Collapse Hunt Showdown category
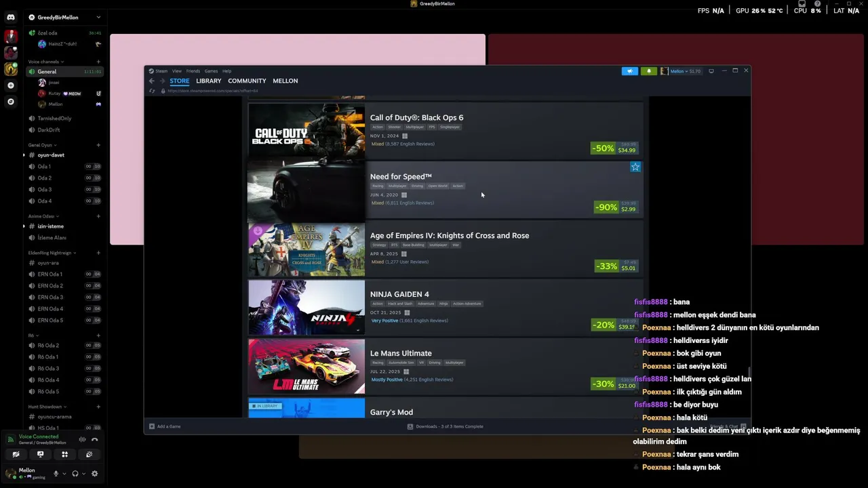This screenshot has width=868, height=488. click(47, 407)
